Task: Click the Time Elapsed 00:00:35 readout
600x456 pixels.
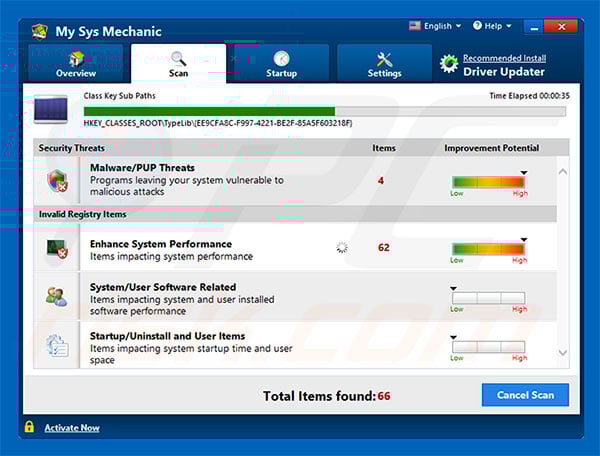Action: pyautogui.click(x=530, y=96)
